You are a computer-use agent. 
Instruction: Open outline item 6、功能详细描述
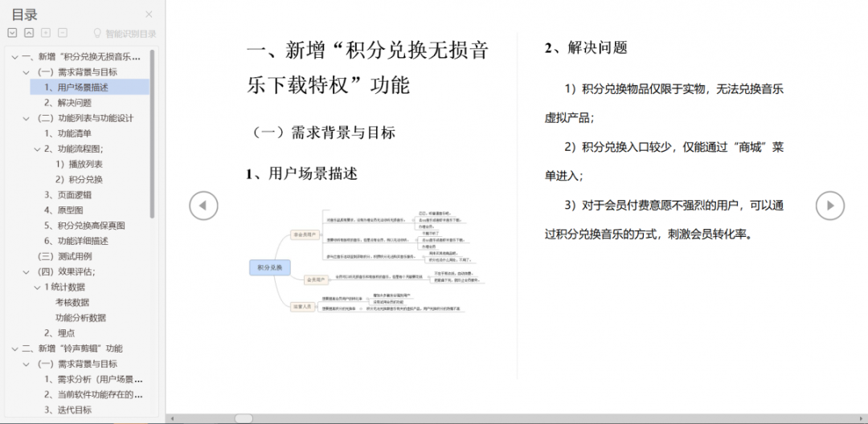point(76,241)
